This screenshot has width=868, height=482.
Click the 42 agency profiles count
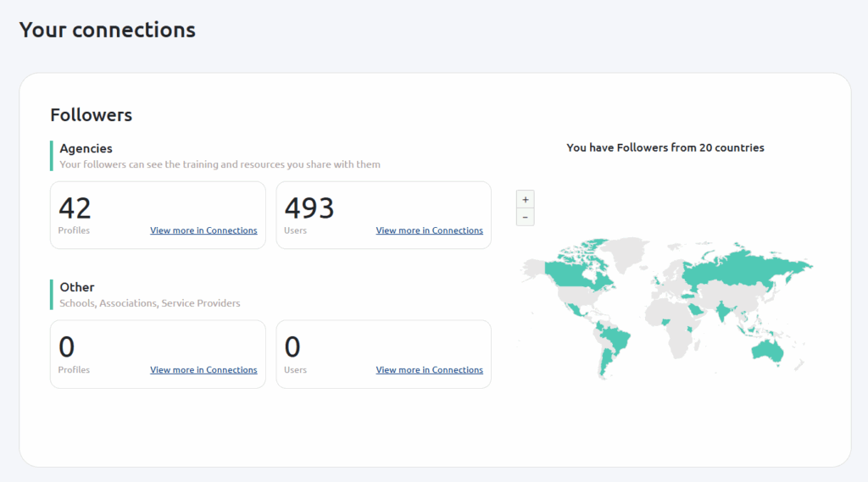click(75, 208)
